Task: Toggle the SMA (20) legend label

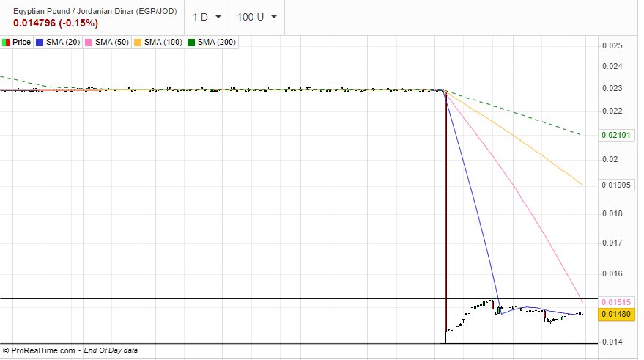Action: pyautogui.click(x=63, y=42)
